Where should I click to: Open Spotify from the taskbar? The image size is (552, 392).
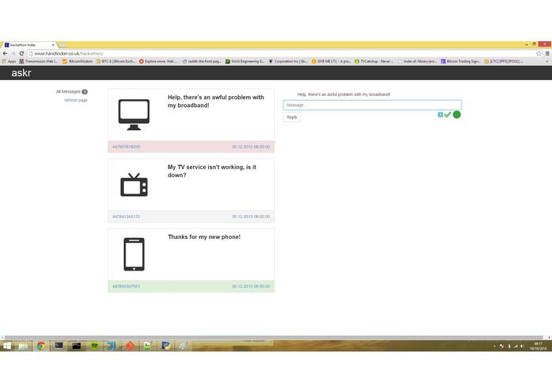(x=95, y=346)
